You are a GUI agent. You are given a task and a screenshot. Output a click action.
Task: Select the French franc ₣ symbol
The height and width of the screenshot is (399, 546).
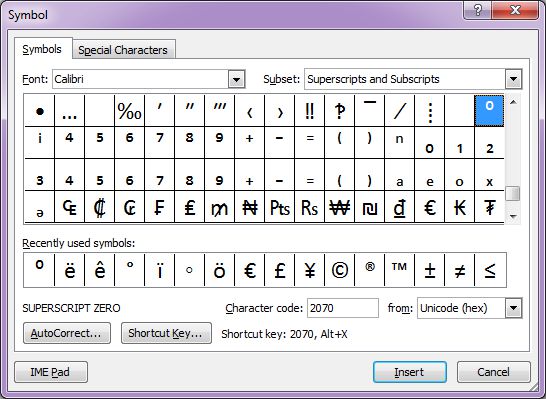[x=159, y=207]
